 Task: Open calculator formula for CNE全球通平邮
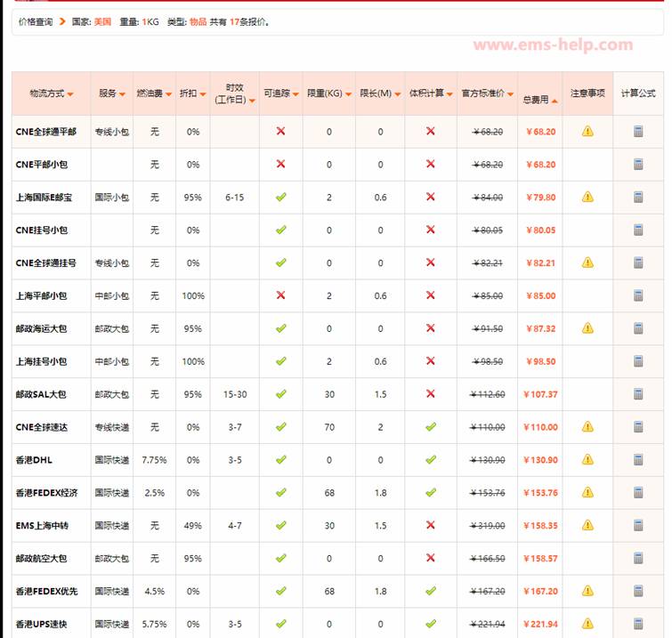tap(638, 131)
